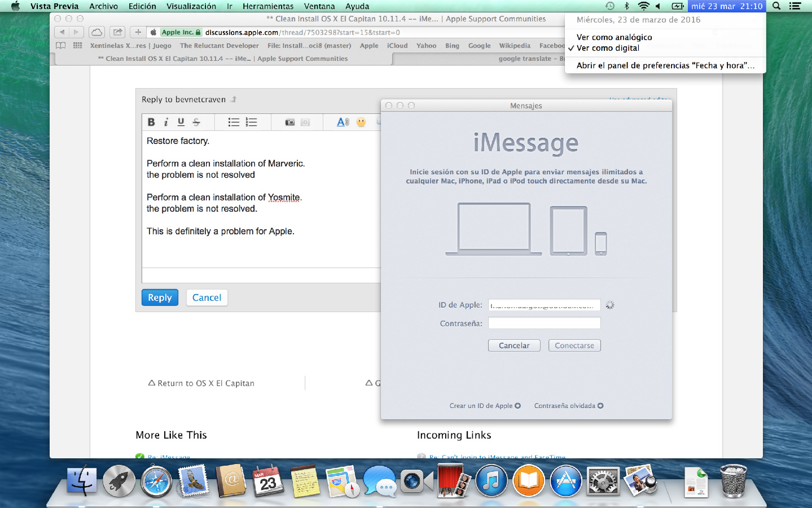Click the Wi-Fi status icon

[x=643, y=6]
